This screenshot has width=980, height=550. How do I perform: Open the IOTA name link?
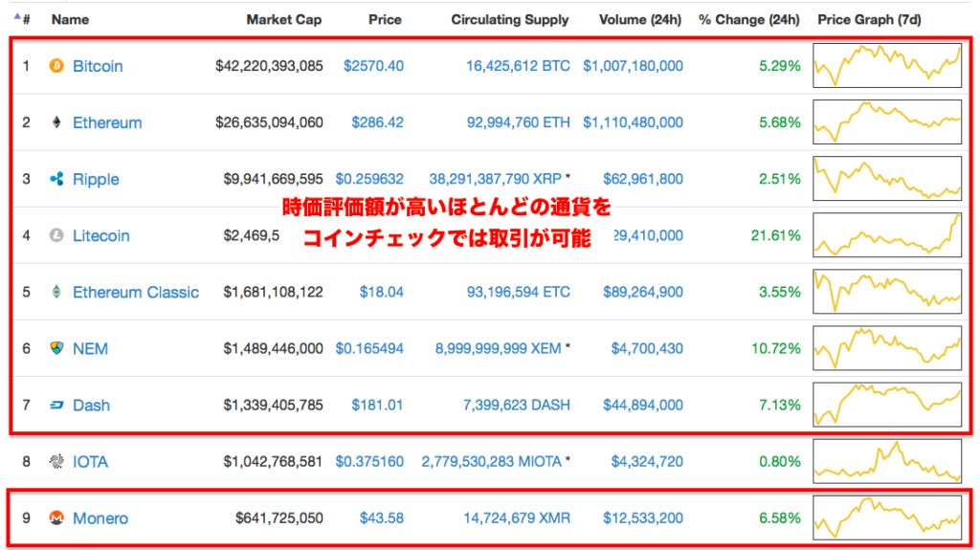pos(90,462)
